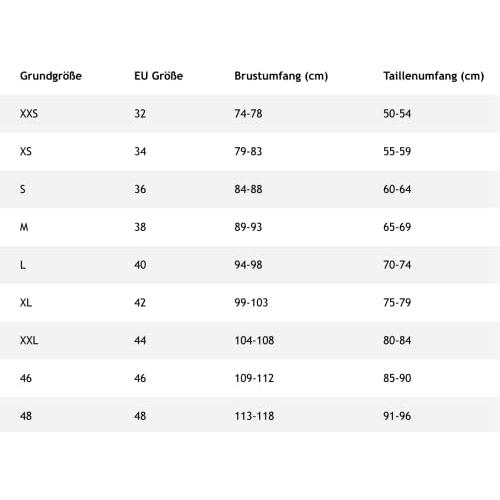Click the Brustumfang (cm) column header
This screenshot has height=500, width=500.
281,76
